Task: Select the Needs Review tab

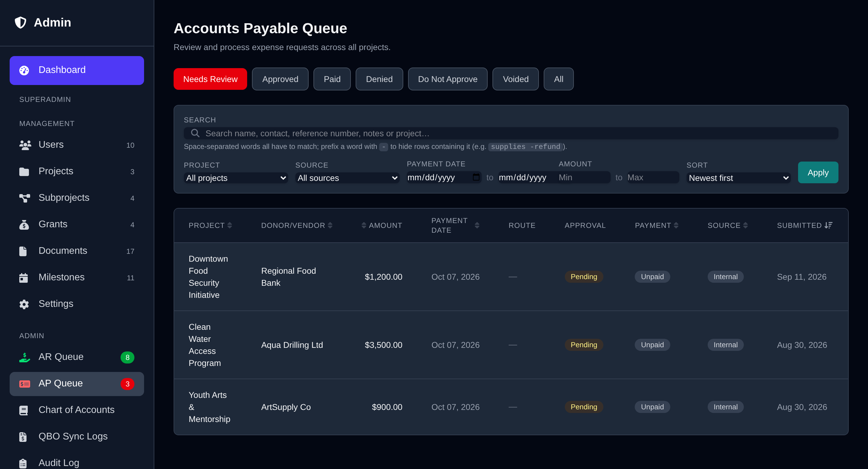Action: [x=210, y=79]
